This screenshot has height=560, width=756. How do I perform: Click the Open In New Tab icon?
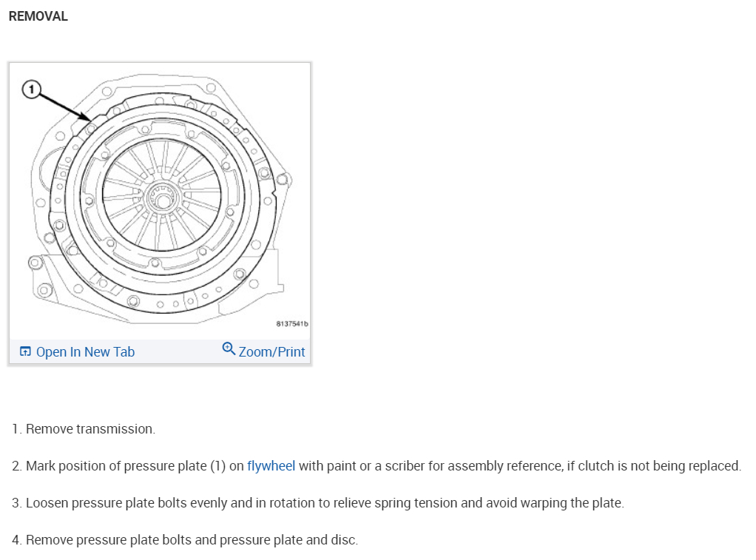pyautogui.click(x=25, y=352)
